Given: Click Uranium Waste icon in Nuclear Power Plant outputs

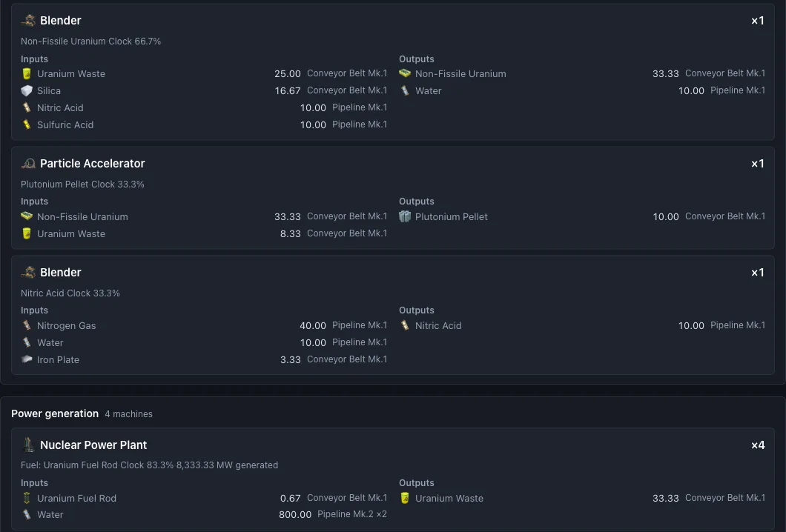Looking at the screenshot, I should coord(405,498).
